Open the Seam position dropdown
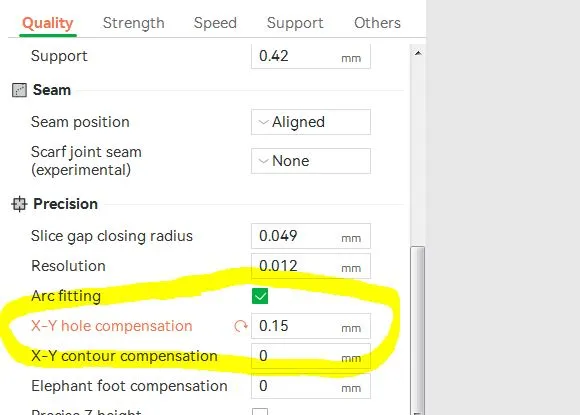Image resolution: width=580 pixels, height=415 pixels. click(311, 122)
